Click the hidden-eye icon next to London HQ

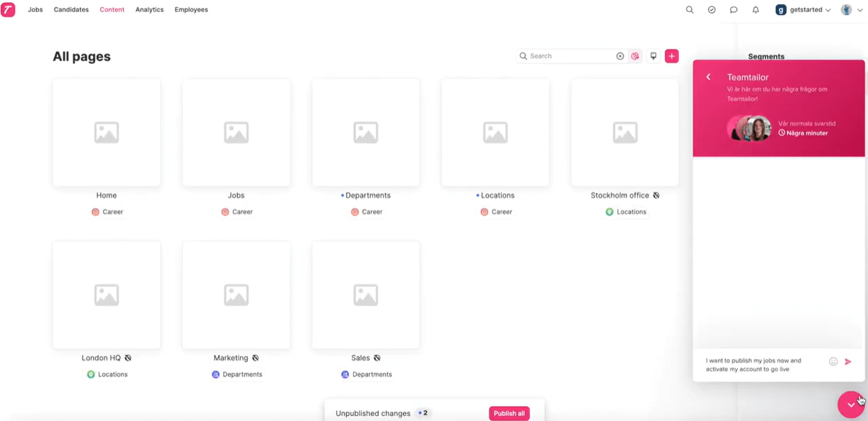tap(129, 358)
